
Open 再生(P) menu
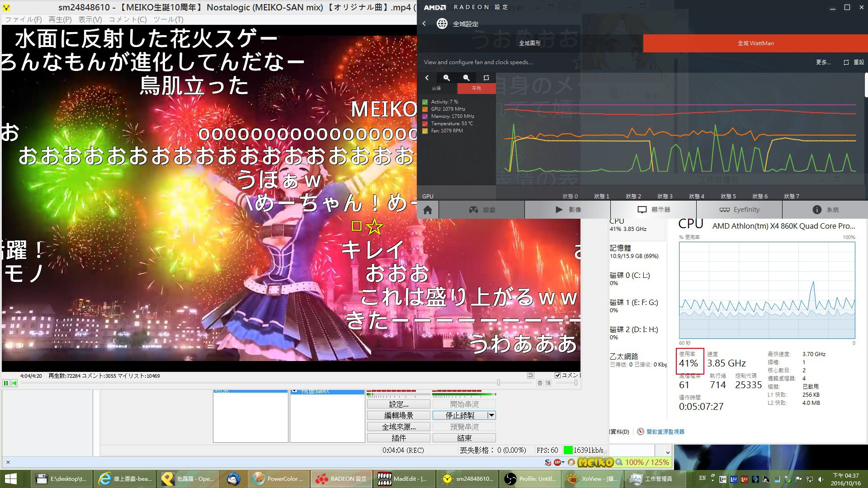pyautogui.click(x=60, y=19)
